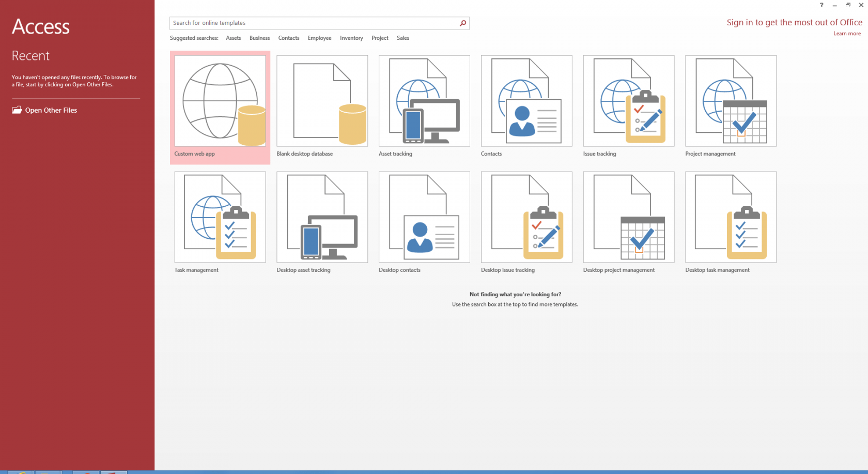Choose the Task management template icon
The width and height of the screenshot is (868, 474).
pyautogui.click(x=220, y=217)
